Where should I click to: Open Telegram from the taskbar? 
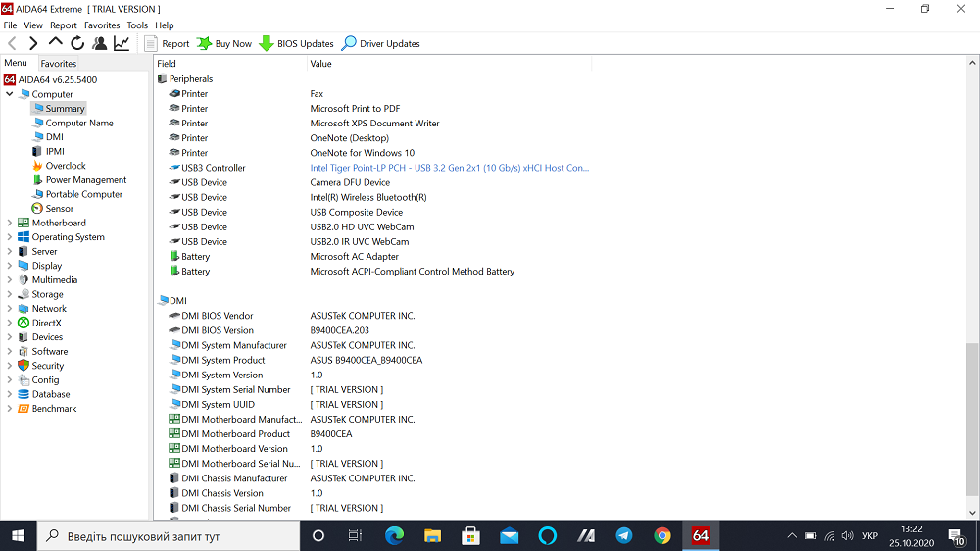click(x=623, y=536)
